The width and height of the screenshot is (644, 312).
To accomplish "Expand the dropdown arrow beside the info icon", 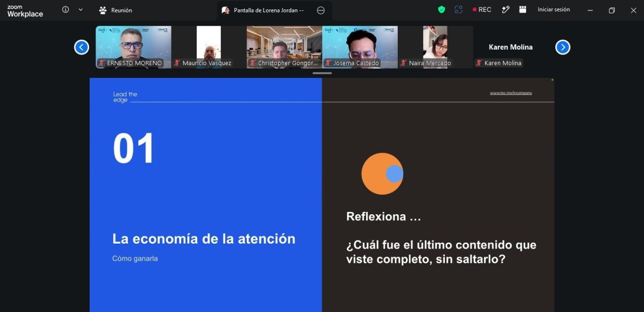I will click(x=81, y=10).
